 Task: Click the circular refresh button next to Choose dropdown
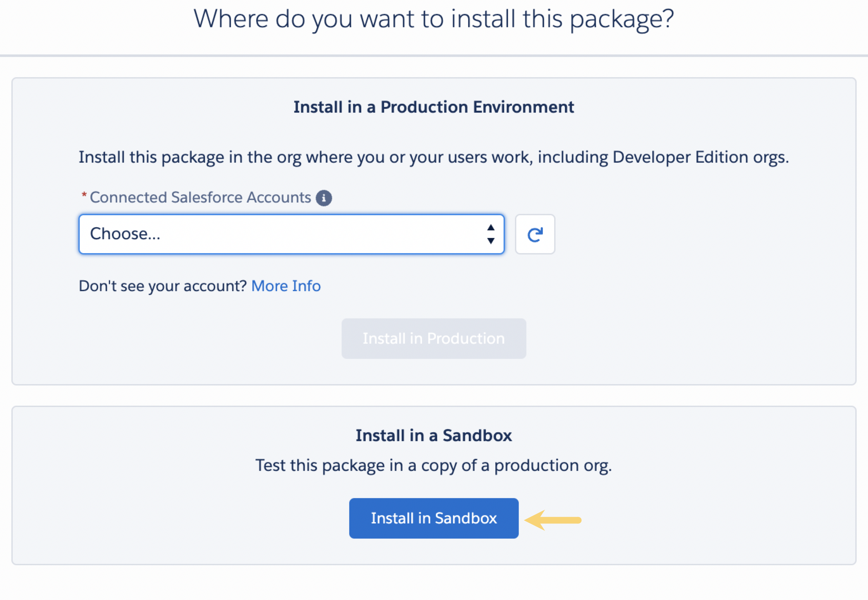pos(535,234)
